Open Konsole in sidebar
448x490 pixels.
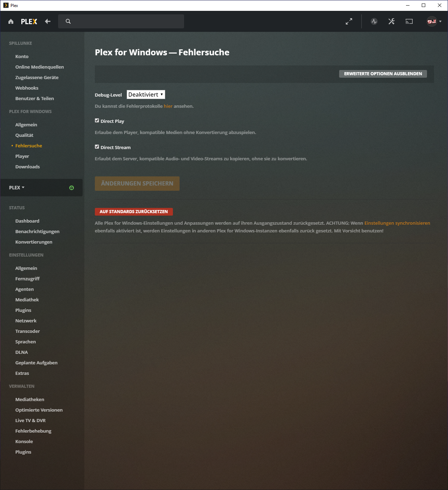click(24, 441)
